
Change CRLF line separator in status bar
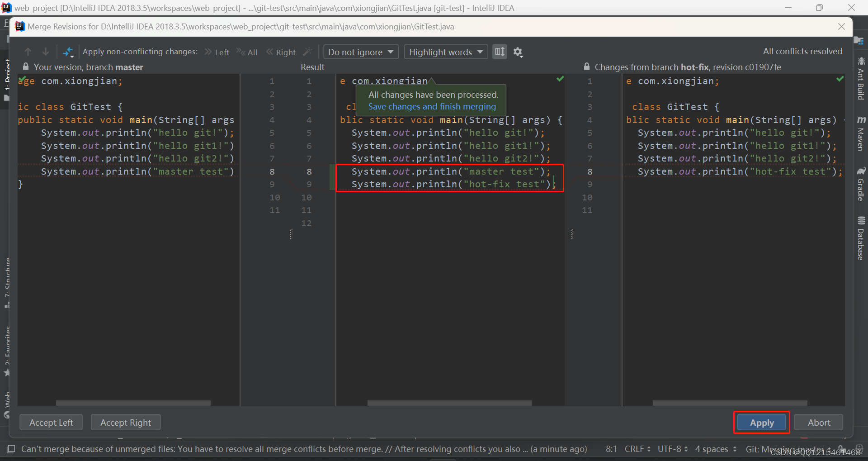pyautogui.click(x=637, y=449)
